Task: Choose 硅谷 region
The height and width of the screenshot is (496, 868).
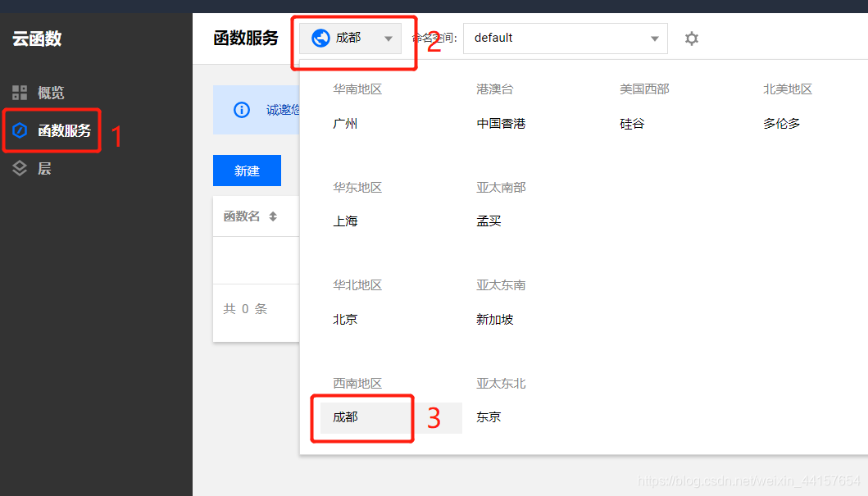Action: tap(632, 124)
